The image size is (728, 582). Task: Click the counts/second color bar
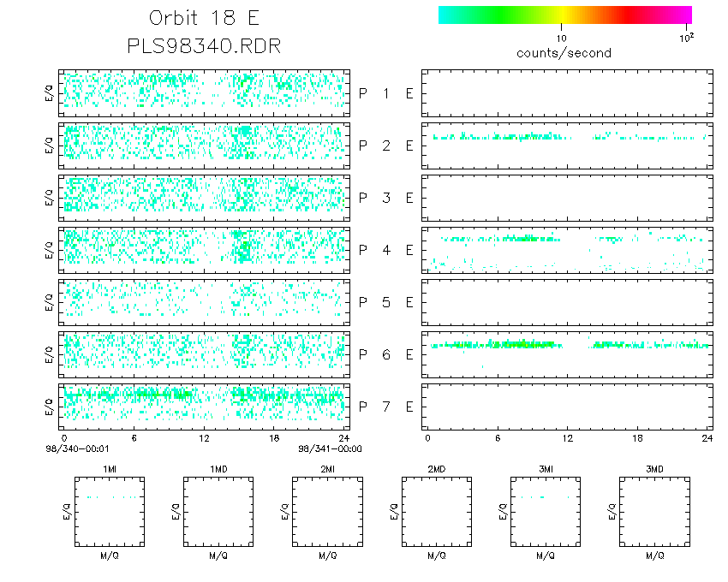coord(565,15)
